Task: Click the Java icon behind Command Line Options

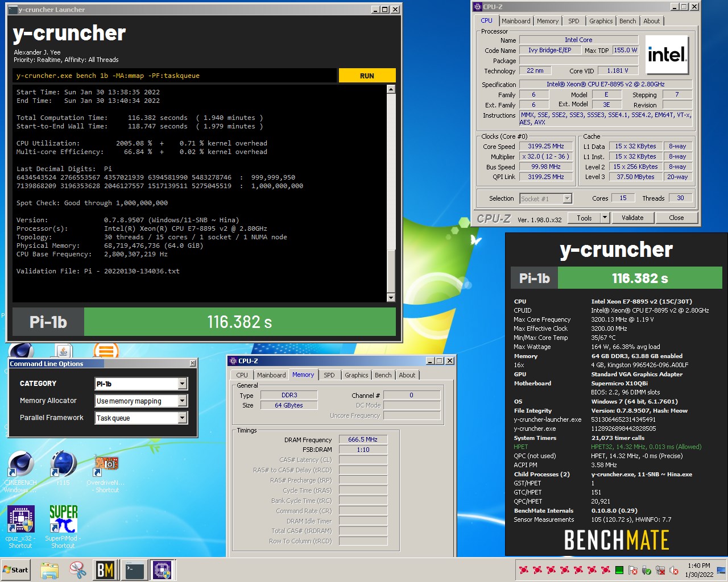Action: [63, 351]
